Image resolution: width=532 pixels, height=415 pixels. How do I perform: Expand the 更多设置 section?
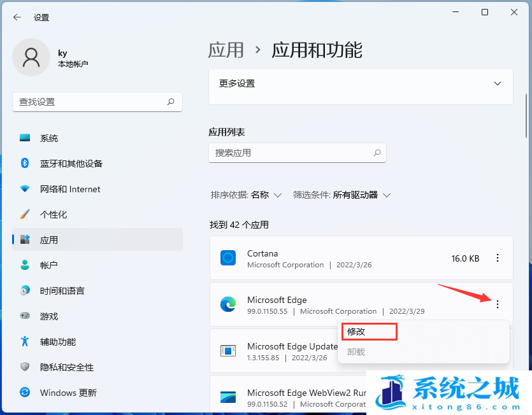[498, 83]
